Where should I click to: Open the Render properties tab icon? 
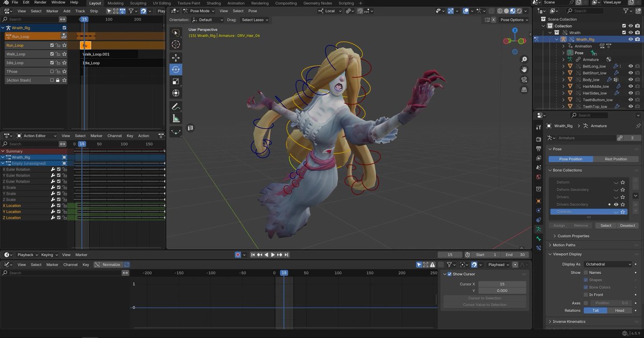(538, 139)
